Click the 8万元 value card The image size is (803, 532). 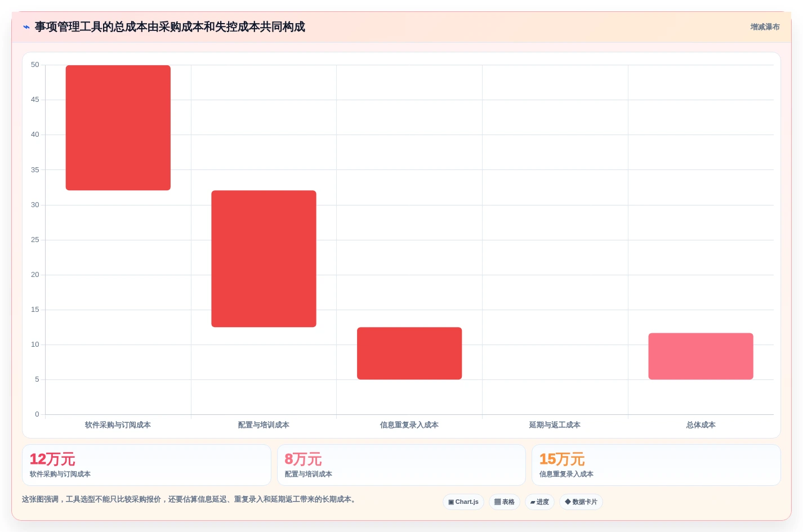(401, 465)
